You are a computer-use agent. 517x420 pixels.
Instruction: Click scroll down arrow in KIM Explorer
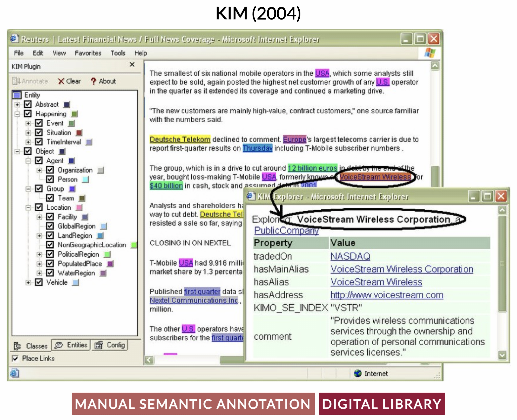pos(502,355)
